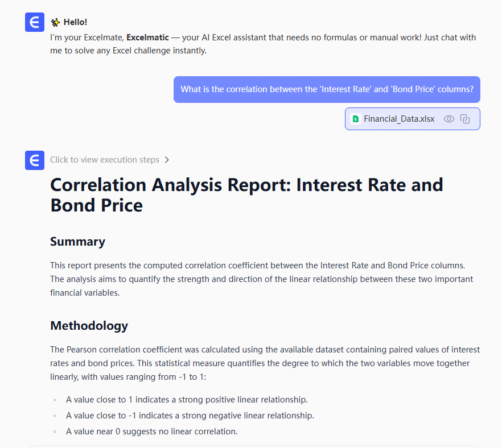502x448 pixels.
Task: Click the Financial_Data.xlsx file name
Action: (x=399, y=119)
